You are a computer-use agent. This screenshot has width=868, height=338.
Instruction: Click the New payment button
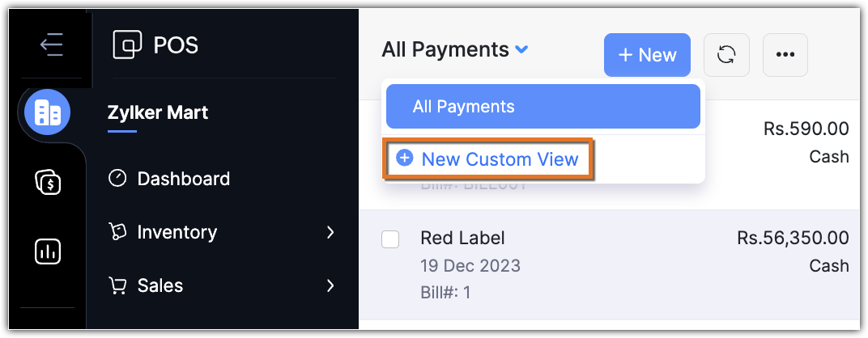pyautogui.click(x=647, y=55)
